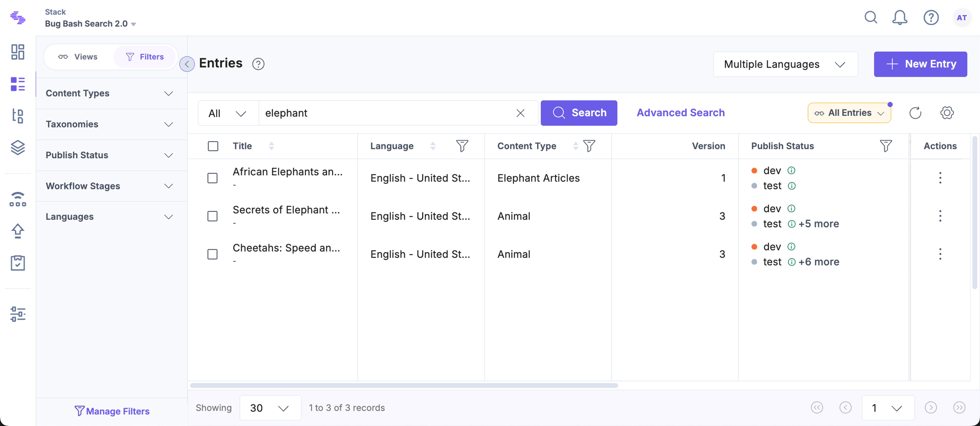Clear the elephant search text

520,113
